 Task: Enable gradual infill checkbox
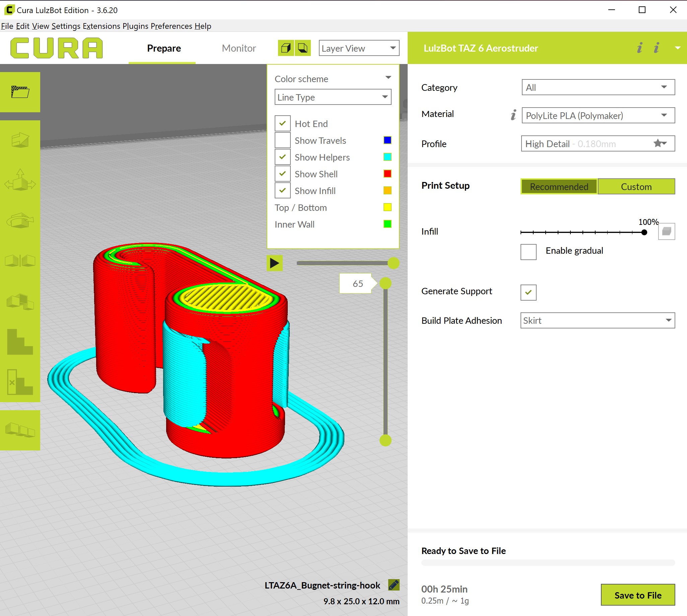point(528,252)
